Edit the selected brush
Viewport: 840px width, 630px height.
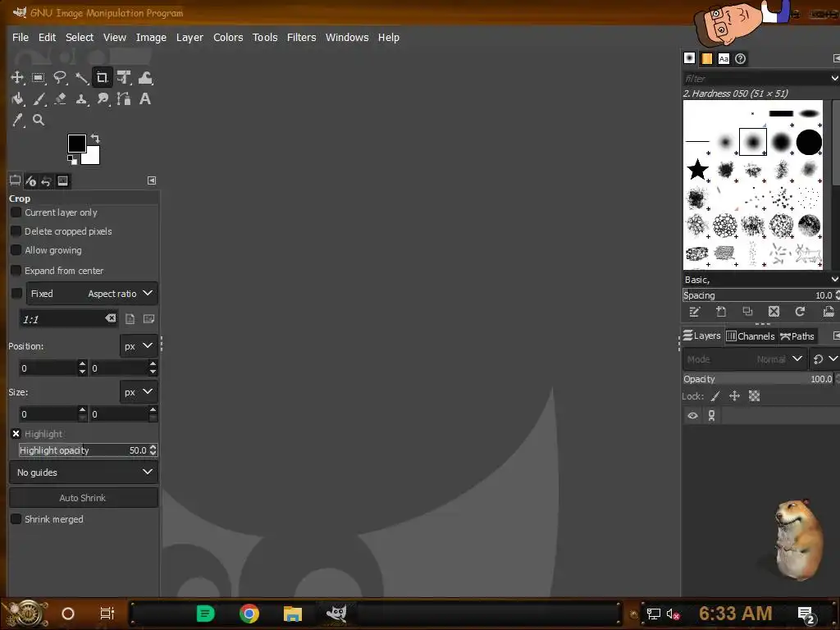694,312
